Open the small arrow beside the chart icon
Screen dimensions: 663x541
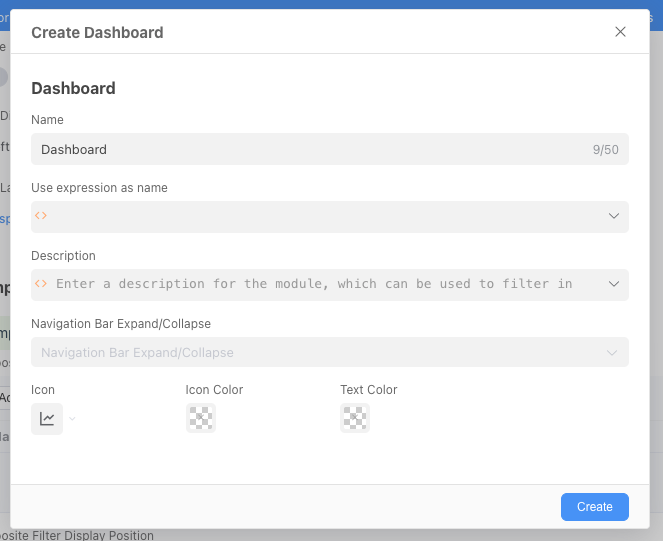(72, 419)
